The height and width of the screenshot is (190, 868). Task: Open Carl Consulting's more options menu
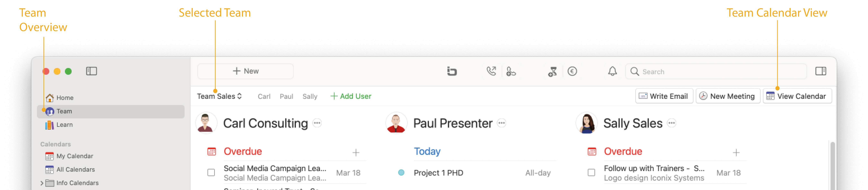317,123
